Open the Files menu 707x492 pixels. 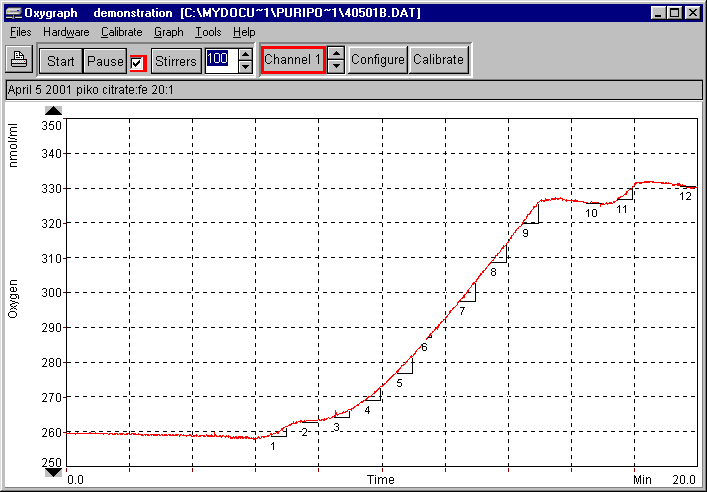20,32
